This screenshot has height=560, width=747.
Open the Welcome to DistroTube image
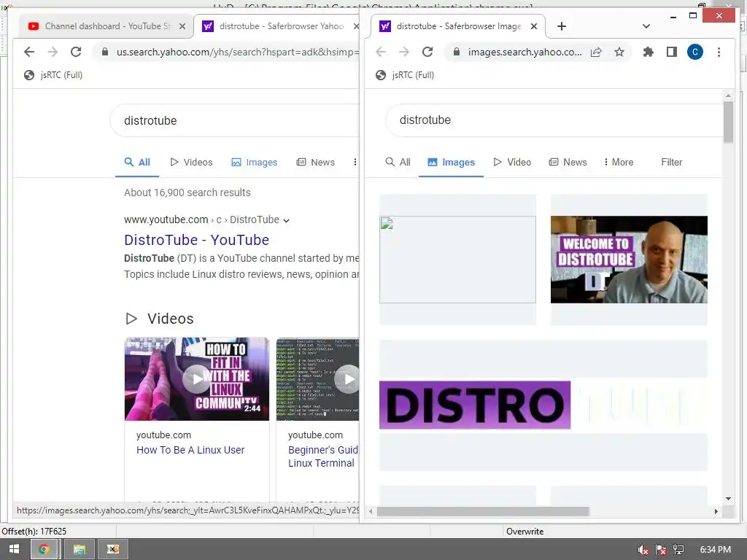click(x=629, y=260)
